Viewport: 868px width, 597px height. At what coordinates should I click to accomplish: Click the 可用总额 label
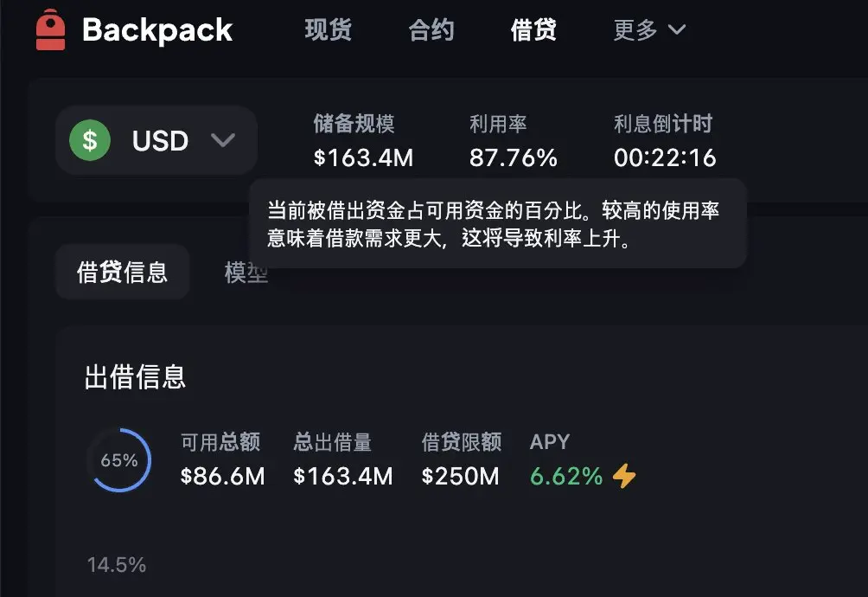click(x=220, y=442)
